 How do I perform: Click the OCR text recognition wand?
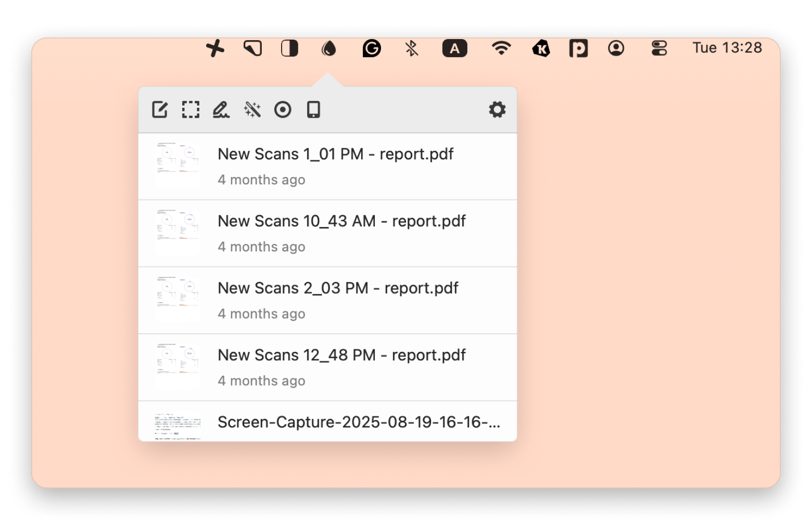[252, 109]
